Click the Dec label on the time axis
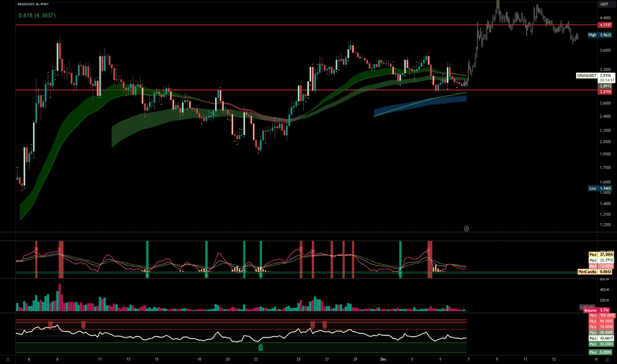The width and height of the screenshot is (617, 364). tap(383, 359)
